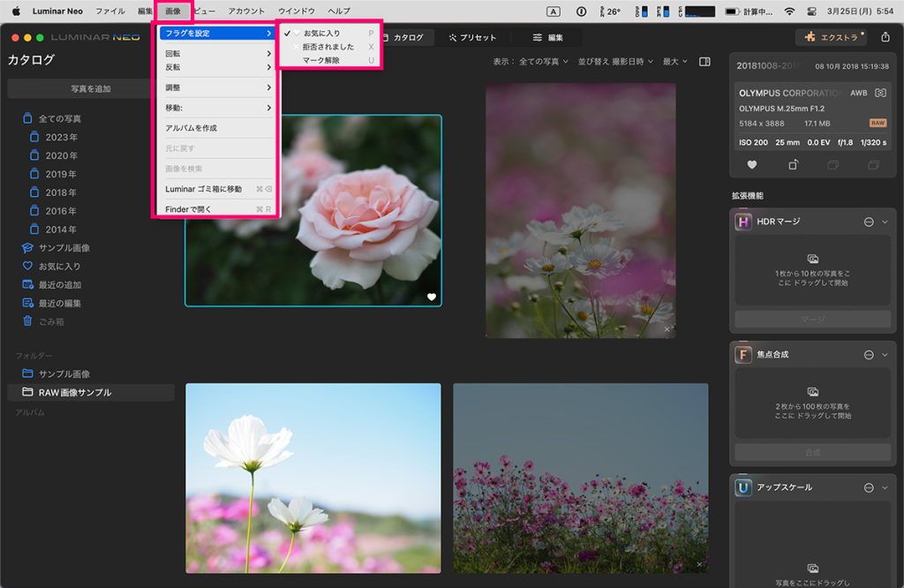Viewport: 904px width, 588px height.
Task: Open the アップスケール extension icon
Action: click(743, 487)
